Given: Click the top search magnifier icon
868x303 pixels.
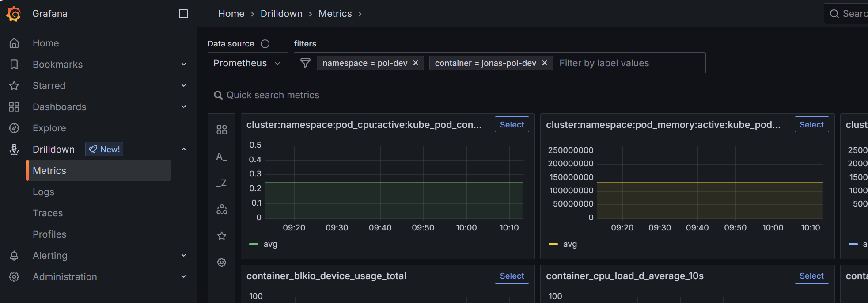Looking at the screenshot, I should click(834, 14).
